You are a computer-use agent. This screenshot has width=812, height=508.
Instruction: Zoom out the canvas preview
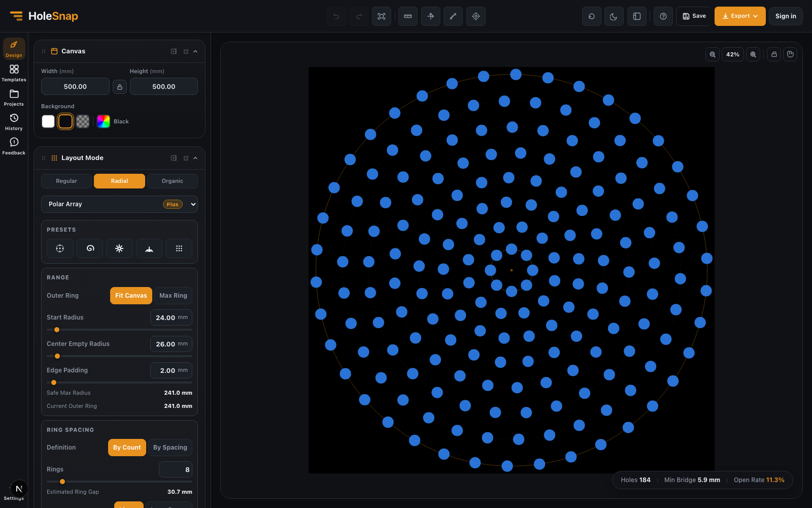(x=713, y=54)
